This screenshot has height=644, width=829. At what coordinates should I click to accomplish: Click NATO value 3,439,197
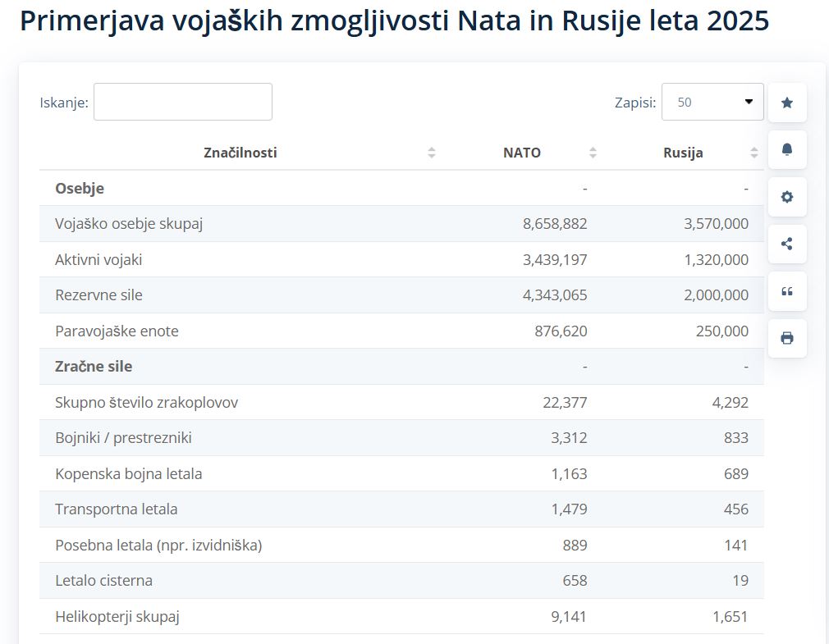point(555,260)
